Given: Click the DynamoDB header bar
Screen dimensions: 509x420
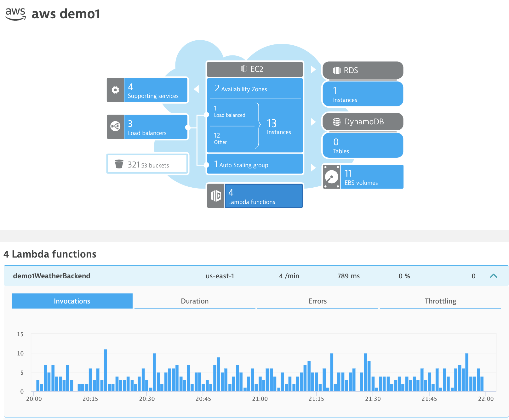Looking at the screenshot, I should [x=363, y=122].
